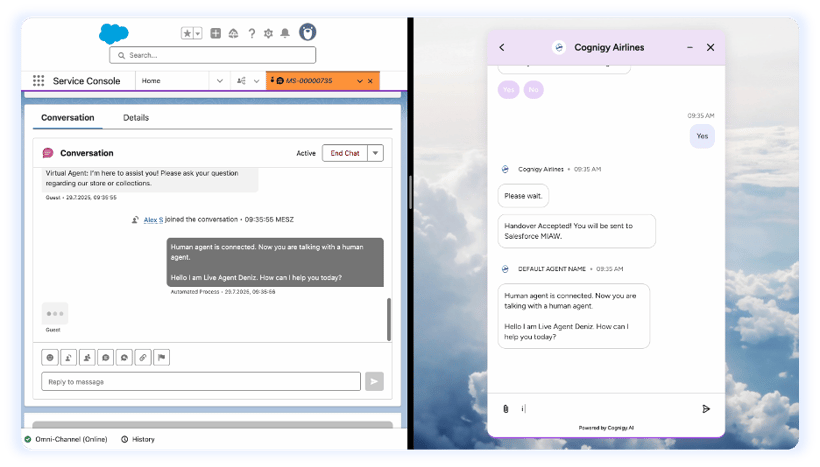Expand the Home navigation menu chevron

(220, 81)
